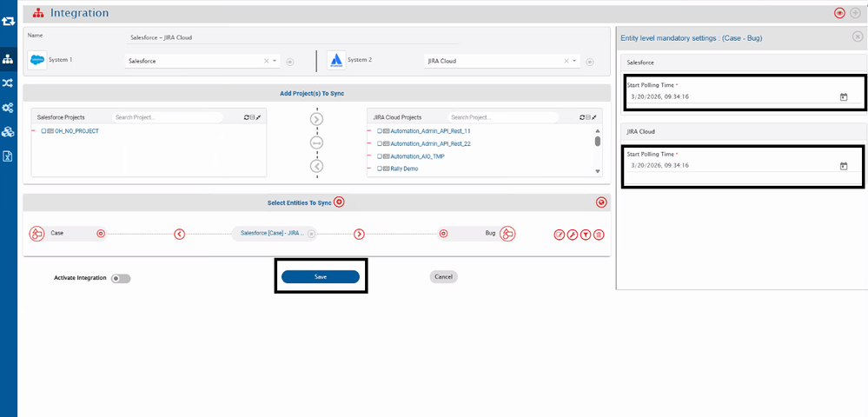The image size is (868, 417).
Task: Collapse all in Salesforce Projects panel
Action: 253,117
